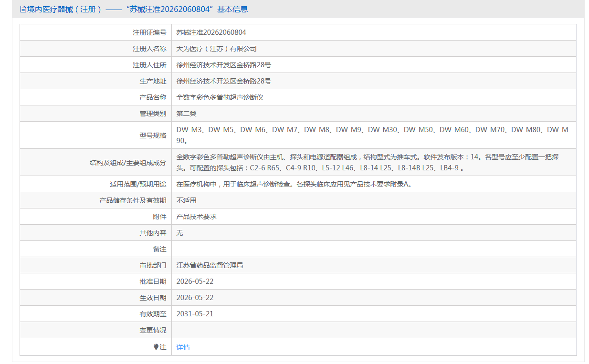Click the model list starting with DW-M3

pos(372,135)
